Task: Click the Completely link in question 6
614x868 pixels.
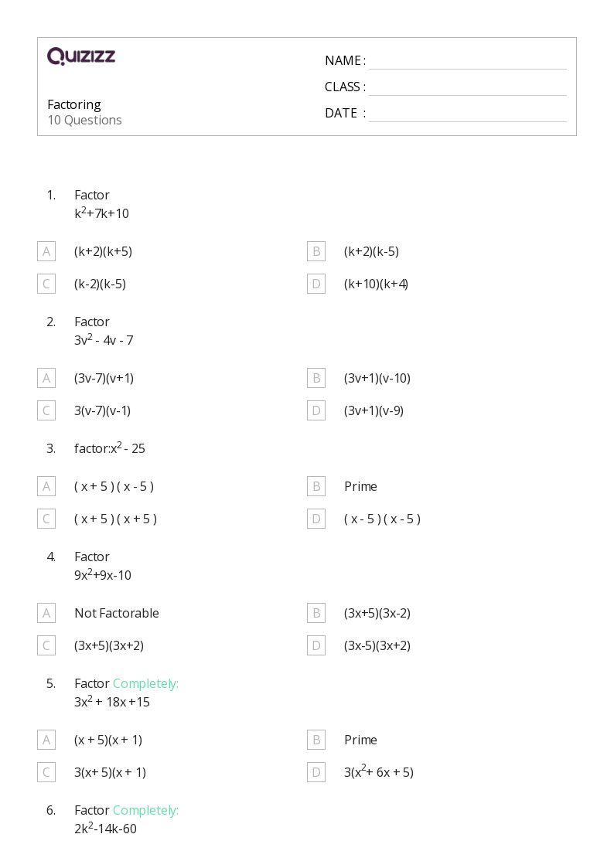Action: [145, 811]
